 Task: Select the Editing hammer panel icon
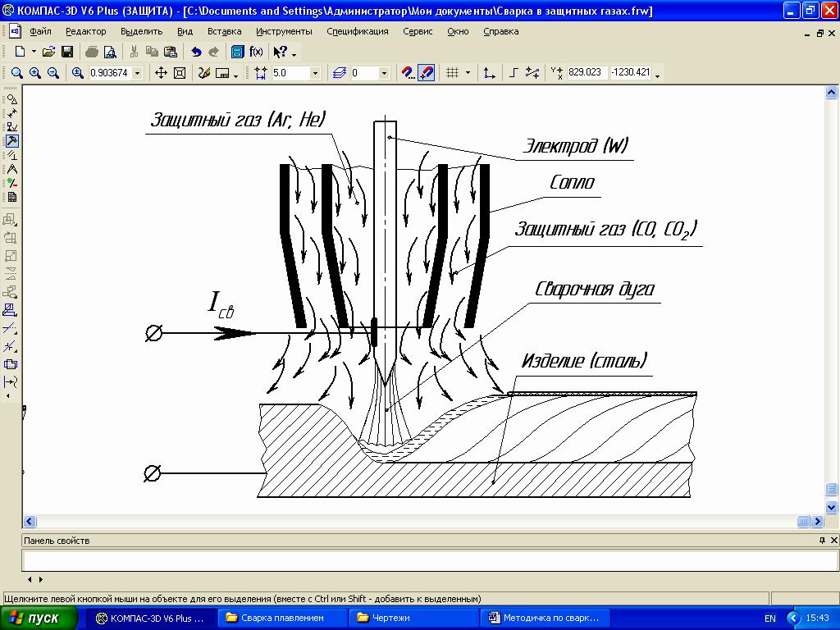point(11,141)
